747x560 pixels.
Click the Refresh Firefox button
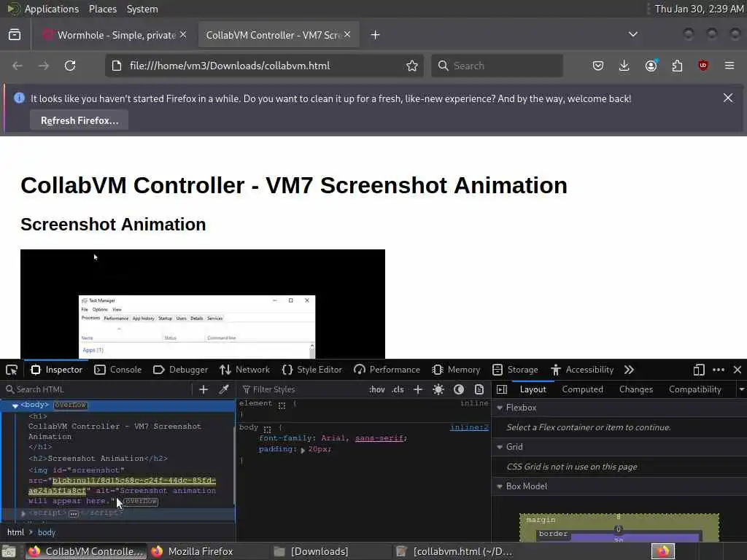pos(79,120)
